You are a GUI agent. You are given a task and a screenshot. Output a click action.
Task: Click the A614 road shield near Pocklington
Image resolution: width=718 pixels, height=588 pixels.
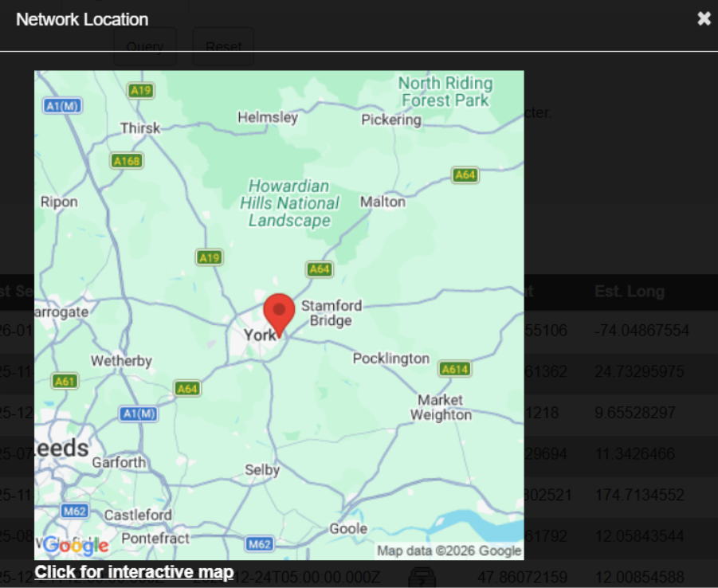[454, 369]
